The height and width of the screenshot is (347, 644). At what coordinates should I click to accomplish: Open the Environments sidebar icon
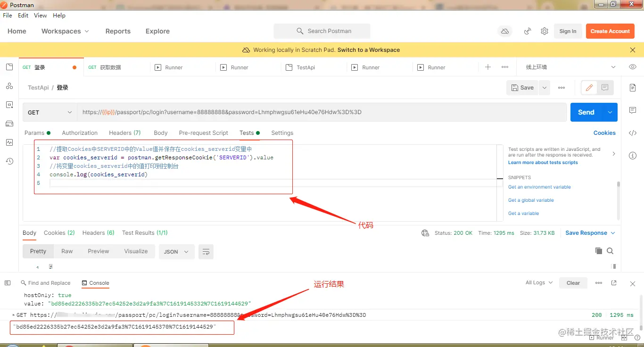tap(9, 105)
